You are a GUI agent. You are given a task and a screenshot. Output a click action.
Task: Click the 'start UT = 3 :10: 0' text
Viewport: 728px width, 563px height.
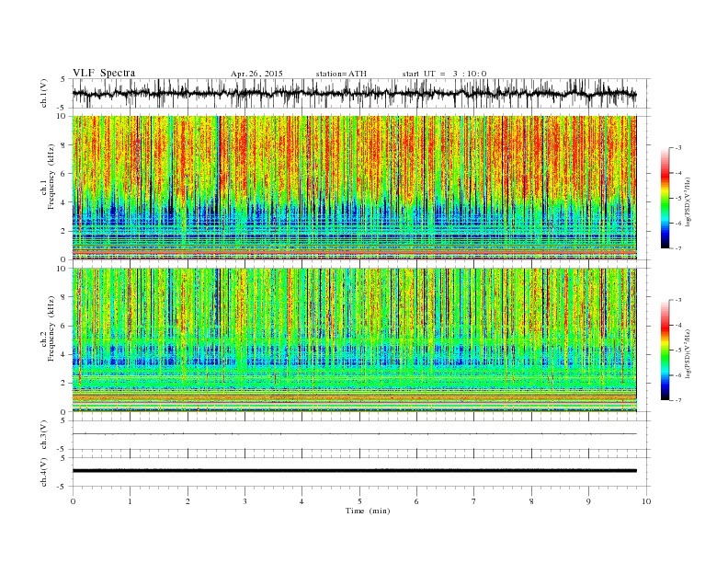pos(444,74)
